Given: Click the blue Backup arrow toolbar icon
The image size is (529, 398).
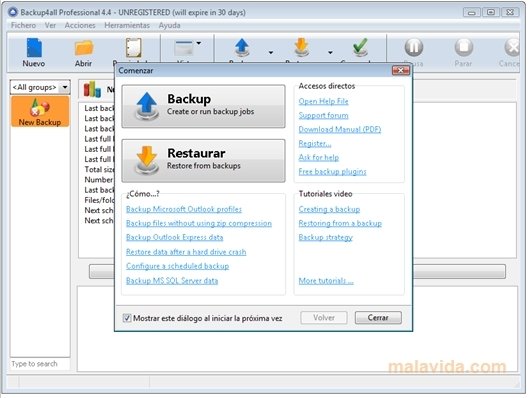Looking at the screenshot, I should coord(242,48).
